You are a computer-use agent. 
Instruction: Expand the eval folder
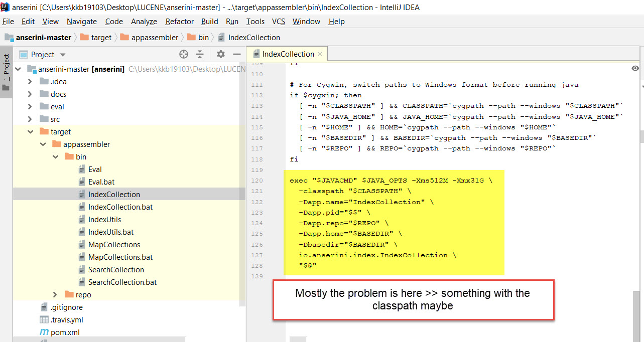(30, 107)
